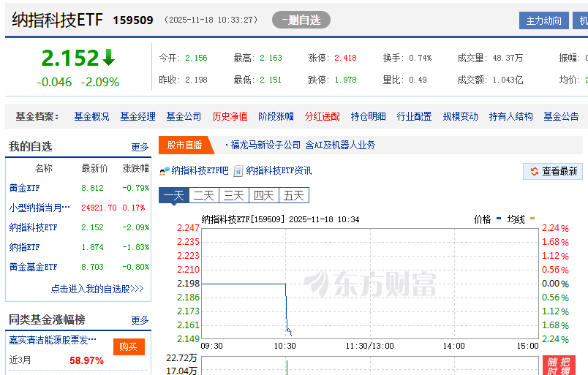Click the refresh icon in 查看最新
Screen dimensions: 588x375
[x=534, y=171]
